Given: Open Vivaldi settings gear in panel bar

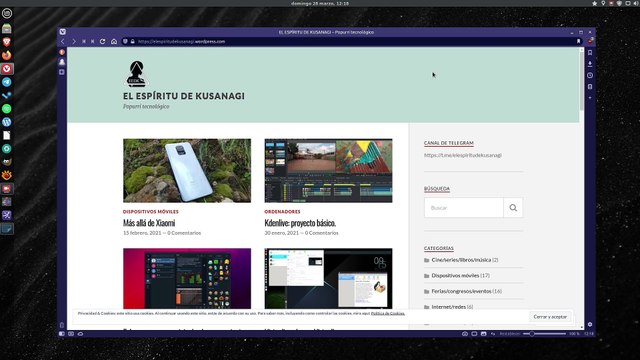Looking at the screenshot, I should [590, 324].
